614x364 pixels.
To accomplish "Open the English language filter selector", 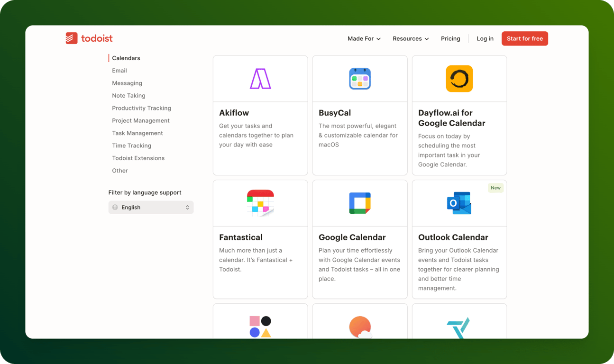I will (151, 207).
